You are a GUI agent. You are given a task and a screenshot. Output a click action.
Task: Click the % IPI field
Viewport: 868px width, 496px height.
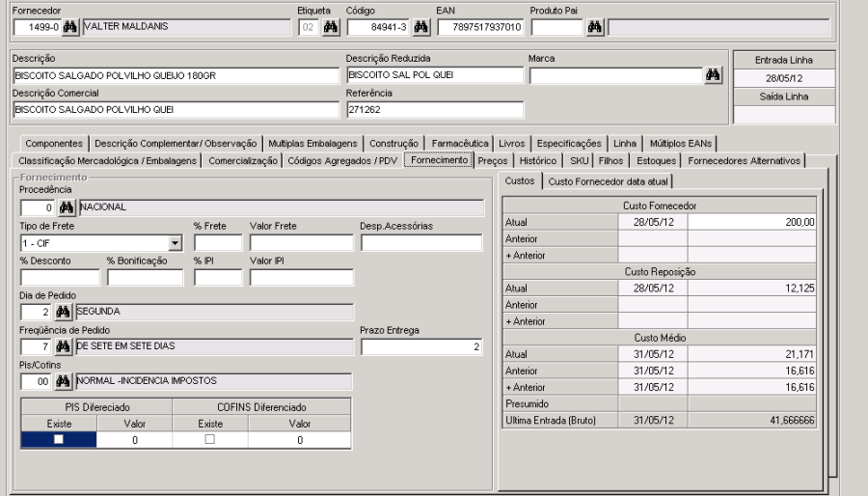(x=218, y=277)
